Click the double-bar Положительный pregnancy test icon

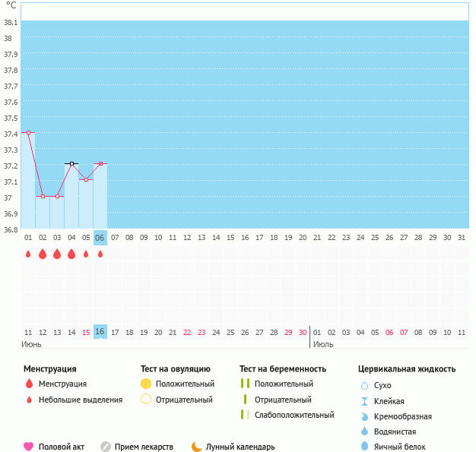[x=245, y=384]
